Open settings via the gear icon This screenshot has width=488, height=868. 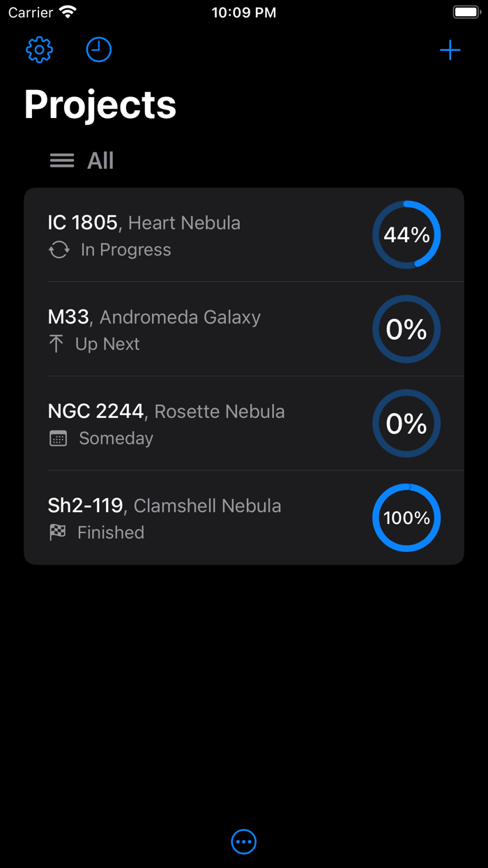40,50
